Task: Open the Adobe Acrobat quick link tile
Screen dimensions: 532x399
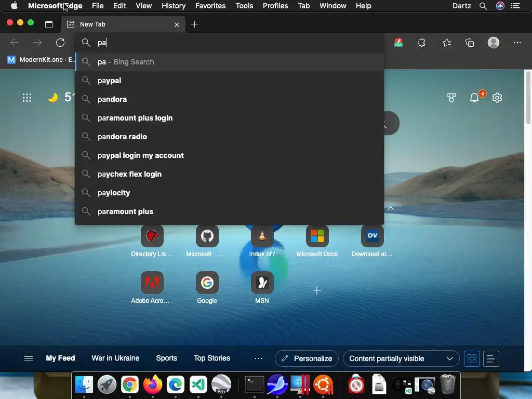Action: tap(152, 282)
